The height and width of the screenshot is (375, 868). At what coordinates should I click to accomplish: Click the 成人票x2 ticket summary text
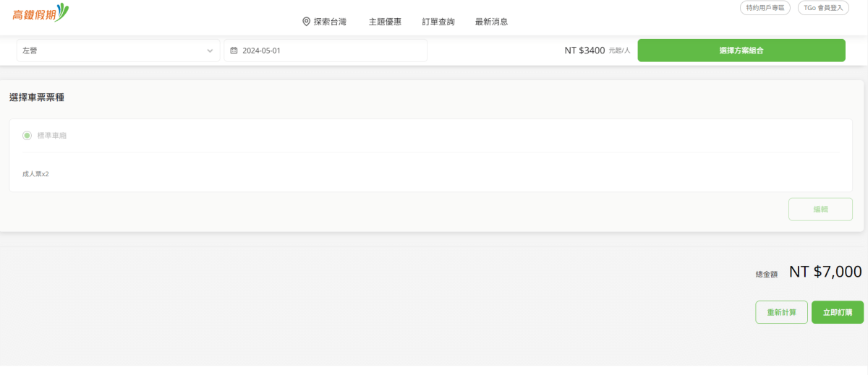click(x=35, y=174)
